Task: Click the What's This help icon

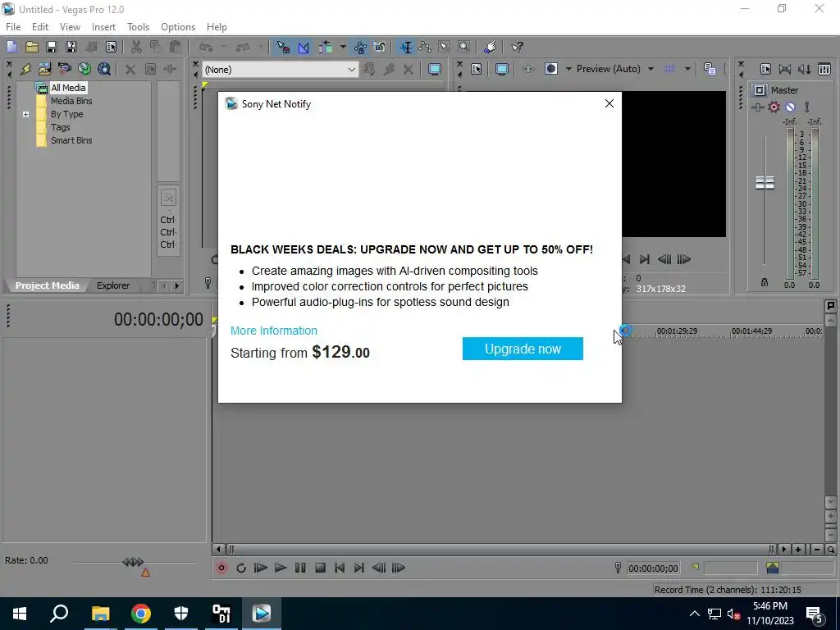Action: 517,47
